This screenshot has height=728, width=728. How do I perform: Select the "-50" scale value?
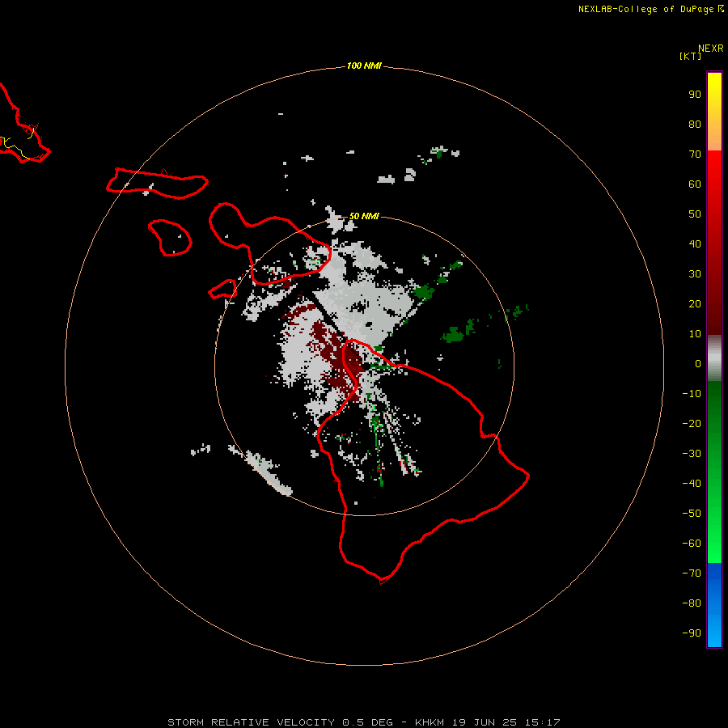coord(692,514)
